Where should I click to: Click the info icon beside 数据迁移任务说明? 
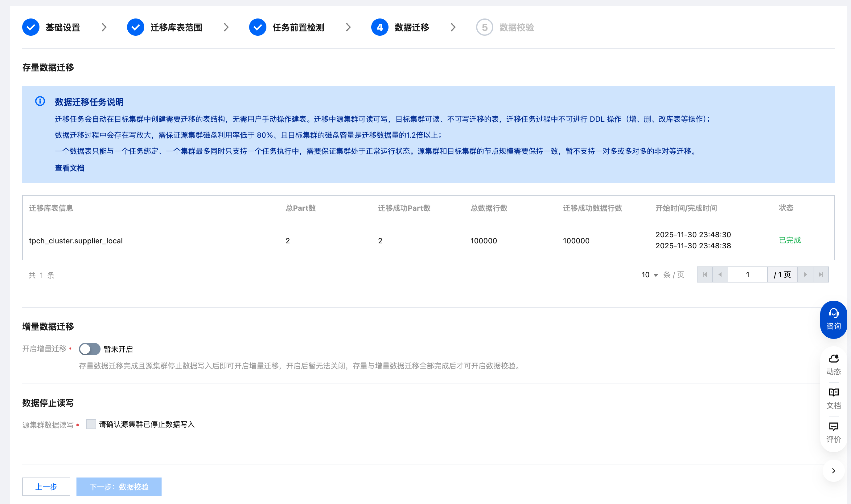[40, 101]
